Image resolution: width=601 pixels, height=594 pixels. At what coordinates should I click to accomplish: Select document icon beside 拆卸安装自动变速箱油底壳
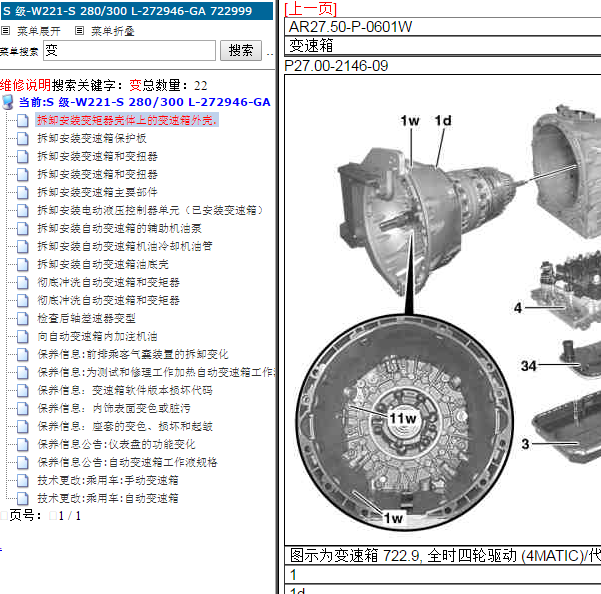(x=23, y=264)
